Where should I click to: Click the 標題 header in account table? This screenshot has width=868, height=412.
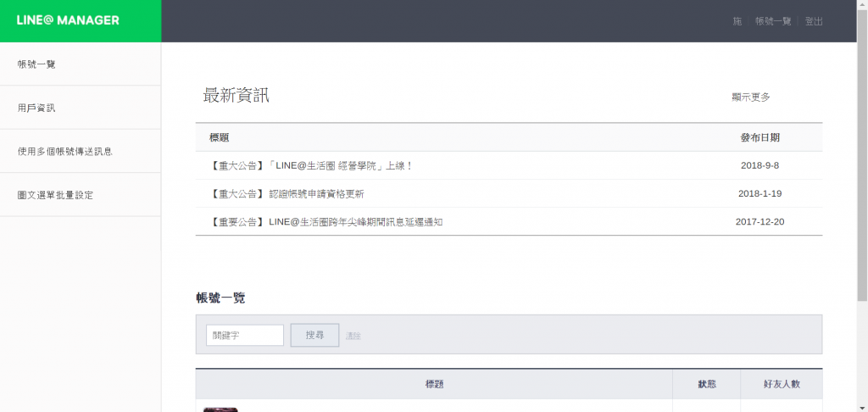tap(435, 384)
